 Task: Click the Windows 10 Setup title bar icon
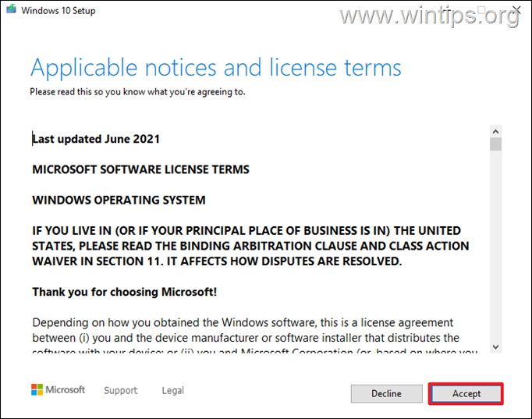(11, 12)
